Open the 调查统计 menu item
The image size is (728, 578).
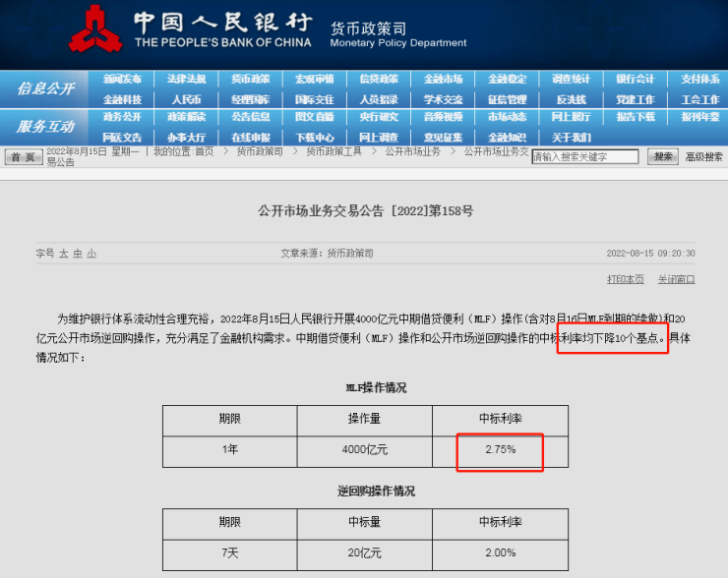[571, 80]
